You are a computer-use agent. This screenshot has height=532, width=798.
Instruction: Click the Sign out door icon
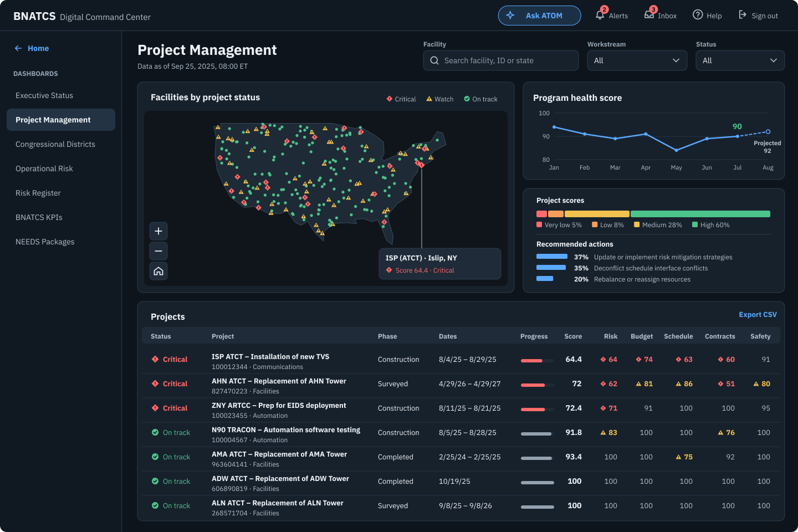743,15
